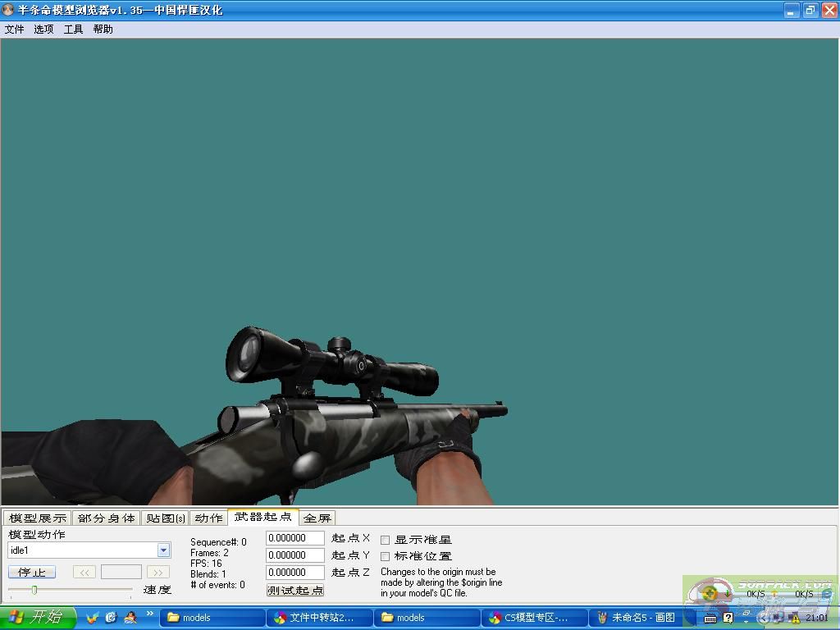Expand the idle1 animation sequence dropdown

(163, 550)
